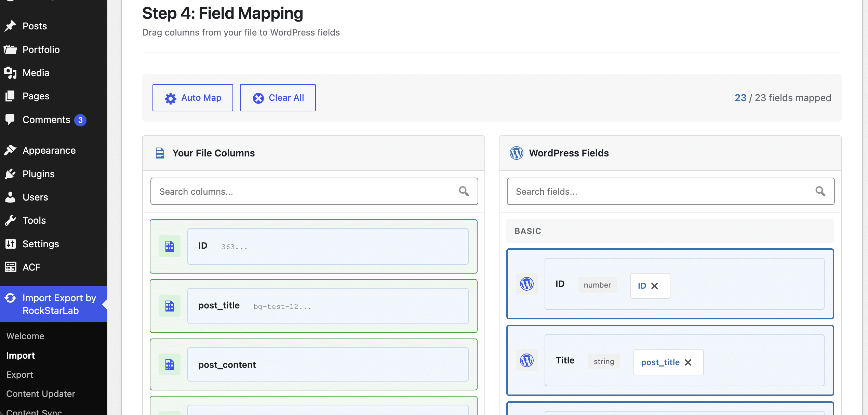Click the WordPress icon on the ID field

pyautogui.click(x=527, y=284)
